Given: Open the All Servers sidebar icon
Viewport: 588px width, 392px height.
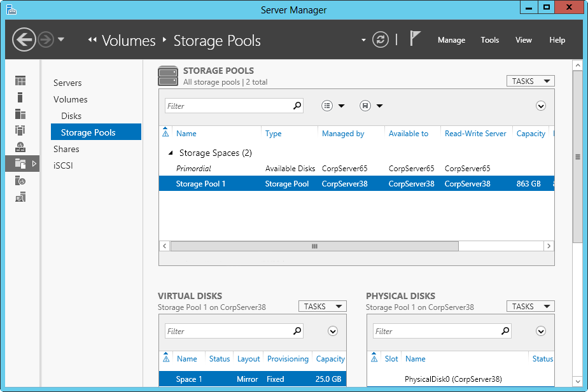Looking at the screenshot, I should tap(20, 114).
